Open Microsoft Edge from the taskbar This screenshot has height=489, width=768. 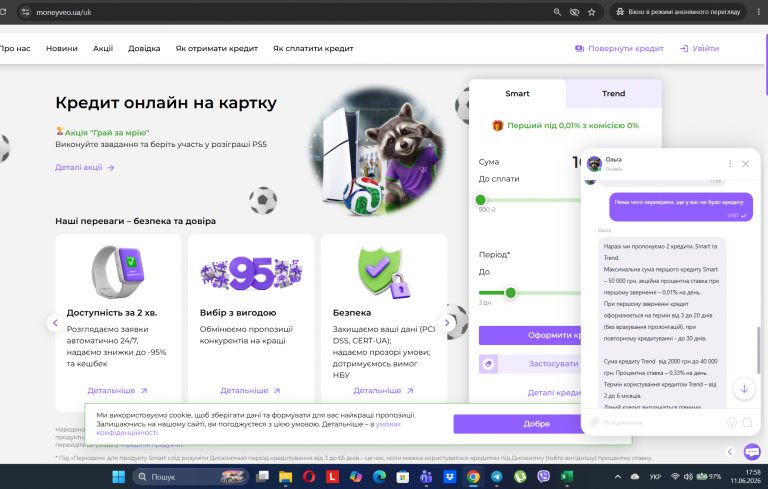click(379, 477)
